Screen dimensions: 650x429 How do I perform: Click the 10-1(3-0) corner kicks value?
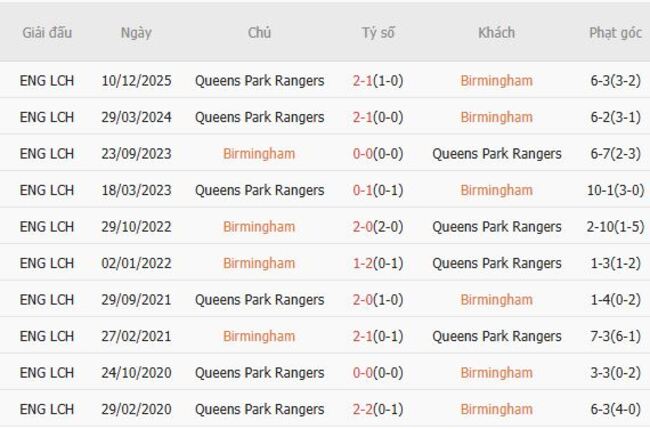click(x=615, y=190)
